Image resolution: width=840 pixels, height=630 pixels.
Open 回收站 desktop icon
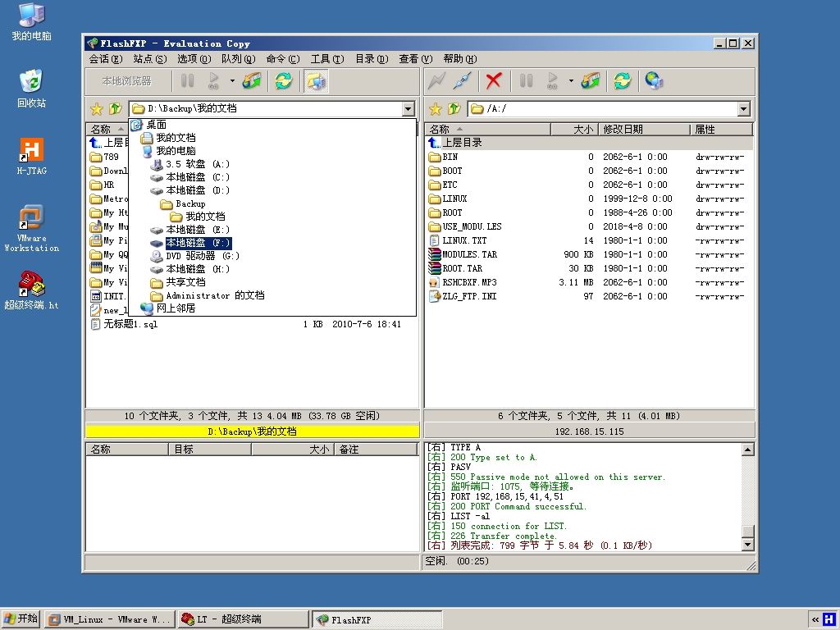tap(32, 89)
